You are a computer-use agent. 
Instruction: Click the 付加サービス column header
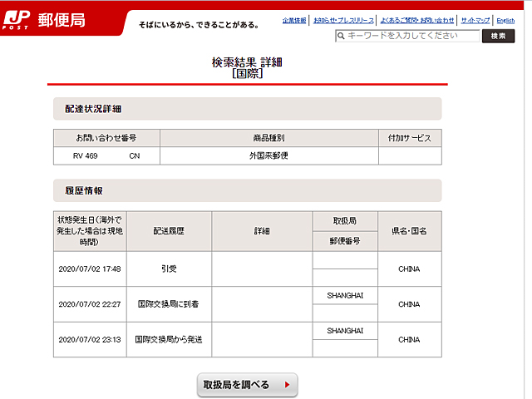pos(410,138)
